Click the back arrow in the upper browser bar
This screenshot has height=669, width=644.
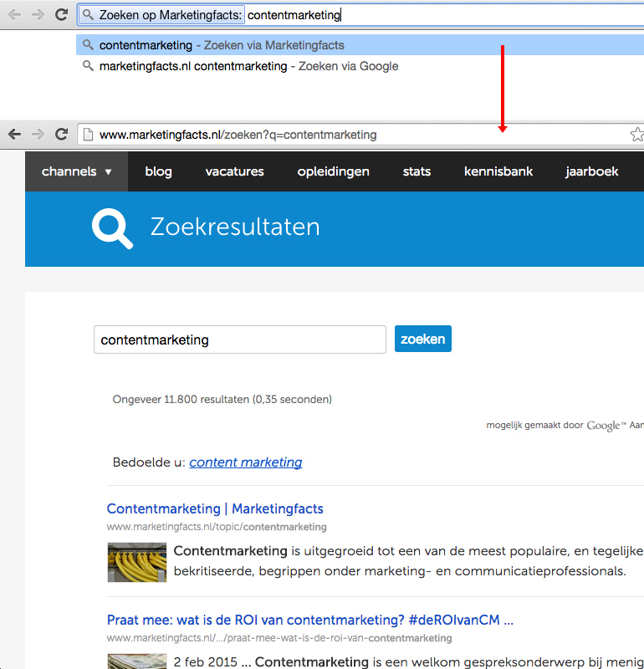(x=14, y=15)
